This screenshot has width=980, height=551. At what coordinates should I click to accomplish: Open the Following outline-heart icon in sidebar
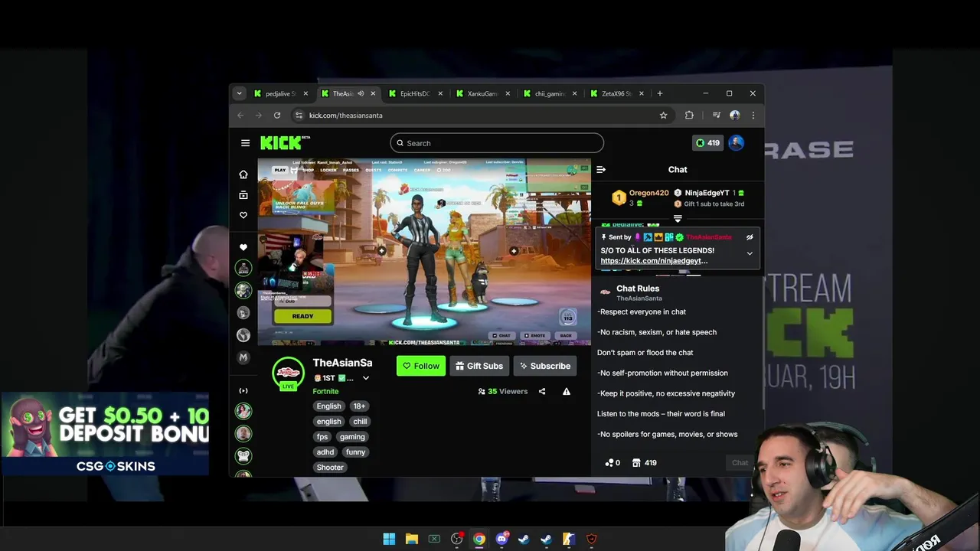[243, 215]
